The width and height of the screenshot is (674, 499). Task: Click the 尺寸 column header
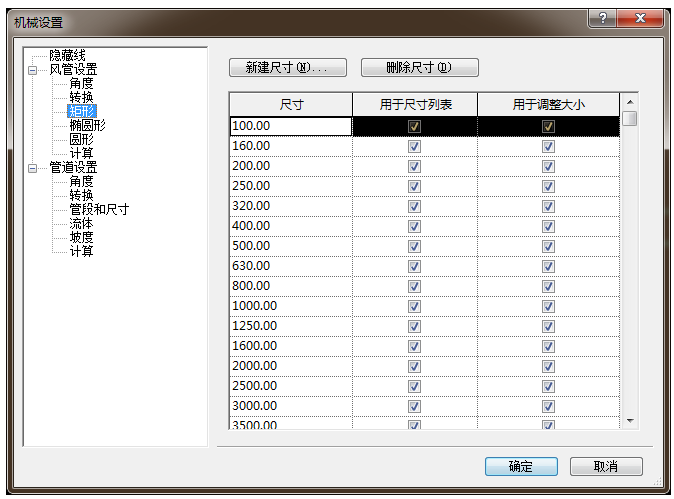291,104
